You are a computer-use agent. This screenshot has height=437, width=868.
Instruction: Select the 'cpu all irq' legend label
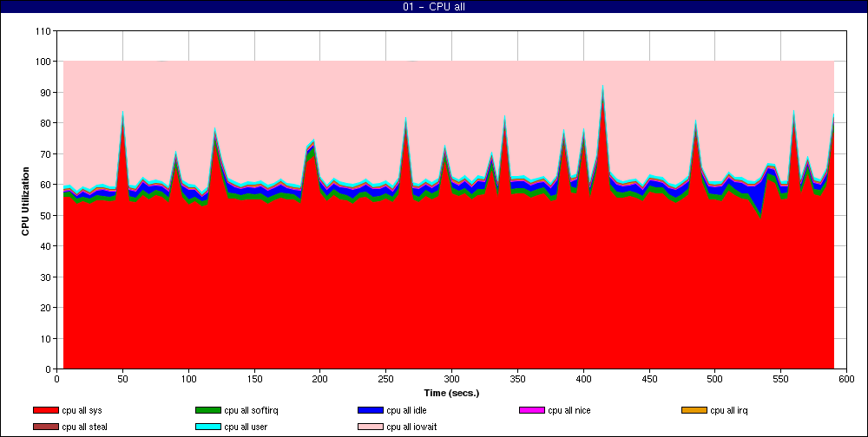729,411
